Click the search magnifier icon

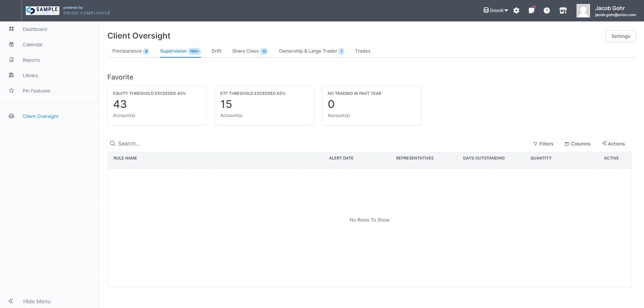point(113,143)
